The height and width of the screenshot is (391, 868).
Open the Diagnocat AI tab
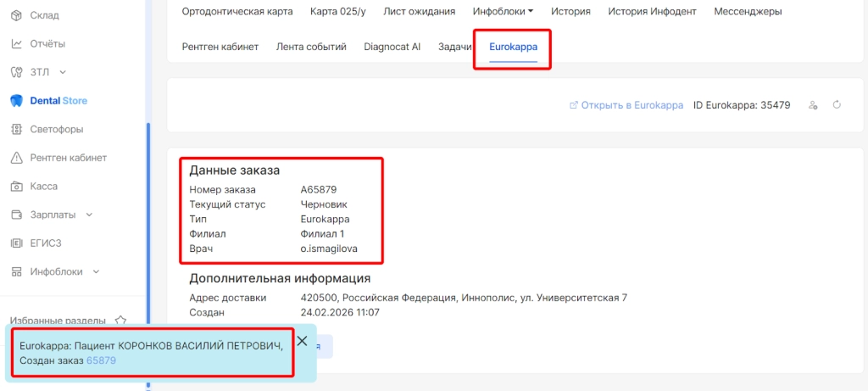(392, 47)
